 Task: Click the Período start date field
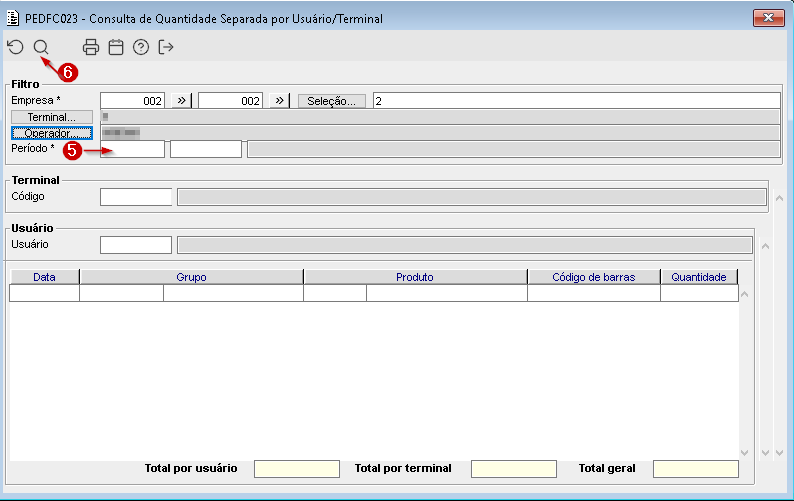pyautogui.click(x=132, y=149)
